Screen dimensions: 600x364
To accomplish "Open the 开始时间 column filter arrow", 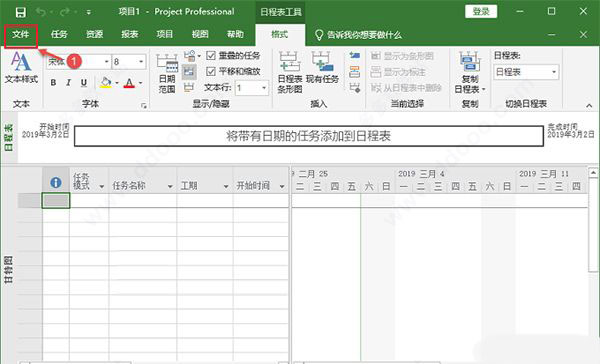I will coord(282,186).
